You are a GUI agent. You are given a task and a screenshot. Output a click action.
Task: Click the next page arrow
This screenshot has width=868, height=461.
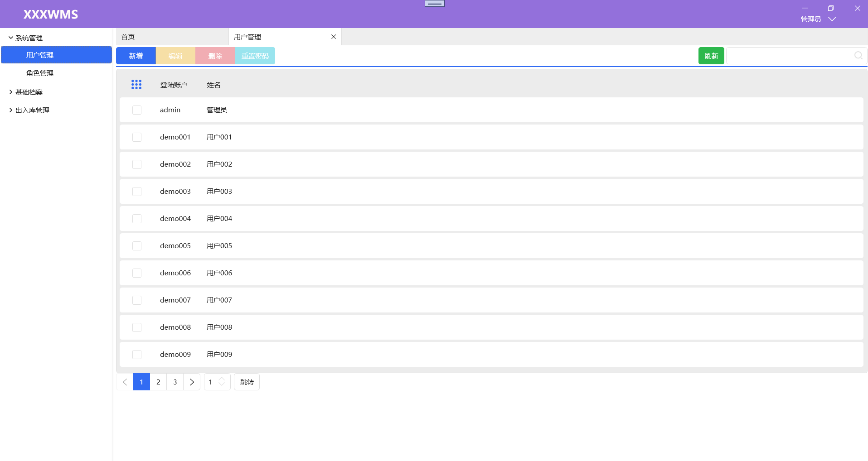[x=192, y=382]
